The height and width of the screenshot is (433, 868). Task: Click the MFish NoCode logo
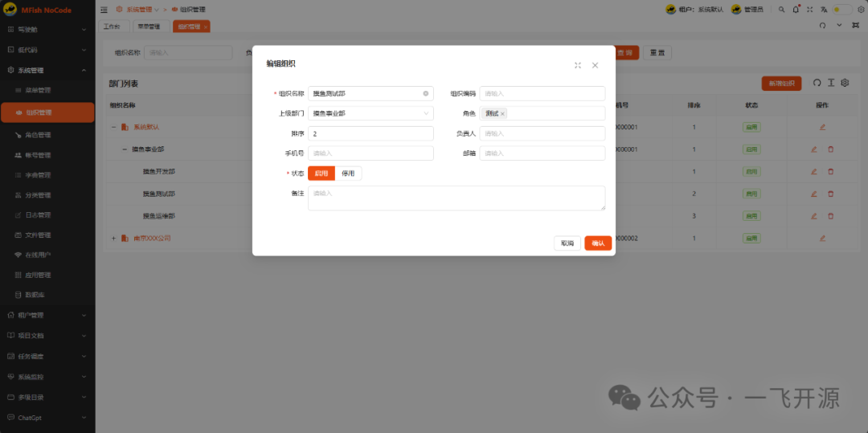pyautogui.click(x=10, y=10)
